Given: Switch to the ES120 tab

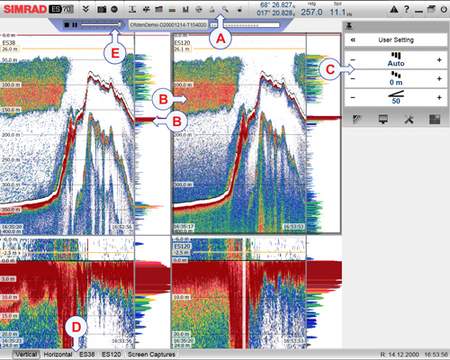Looking at the screenshot, I should click(x=111, y=354).
